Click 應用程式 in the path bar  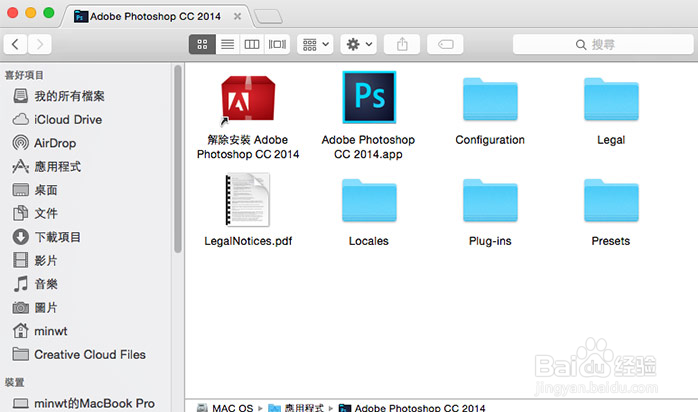296,407
